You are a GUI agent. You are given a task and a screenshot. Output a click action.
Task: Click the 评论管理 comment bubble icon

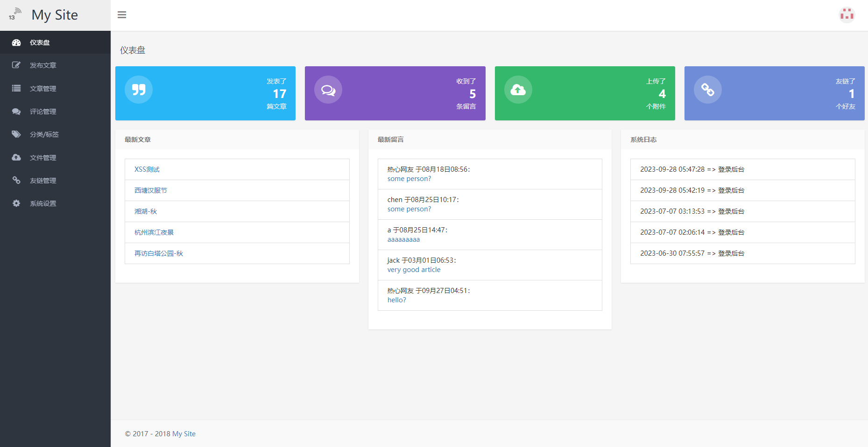[x=16, y=111]
